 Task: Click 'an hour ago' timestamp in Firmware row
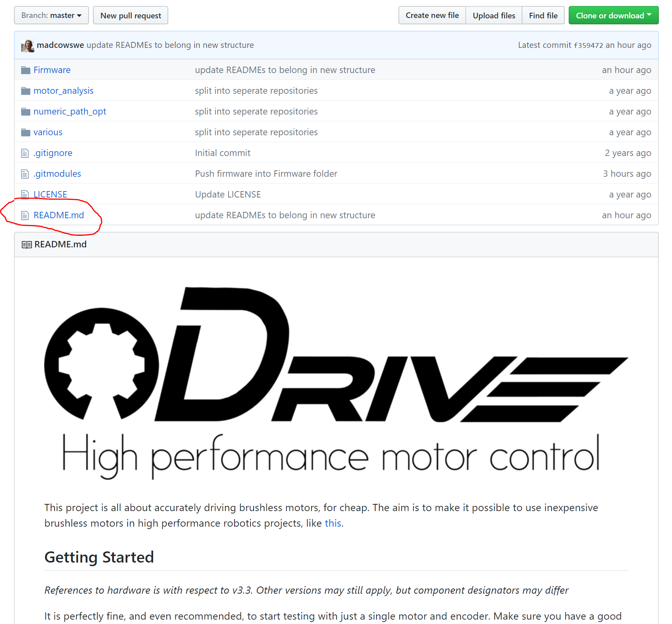(x=627, y=70)
